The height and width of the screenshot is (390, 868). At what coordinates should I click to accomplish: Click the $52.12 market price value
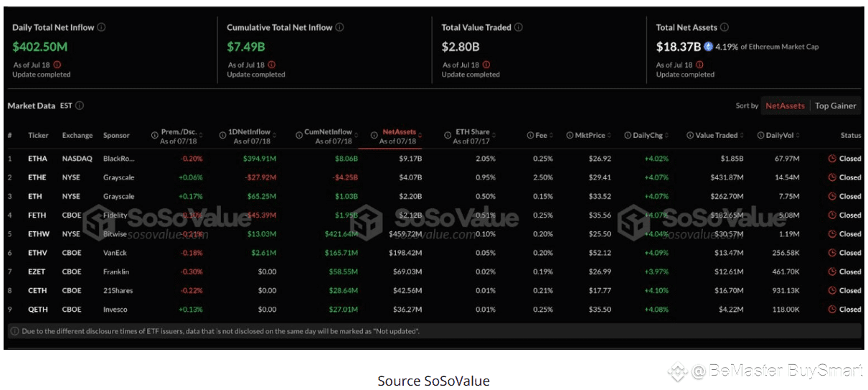click(600, 253)
